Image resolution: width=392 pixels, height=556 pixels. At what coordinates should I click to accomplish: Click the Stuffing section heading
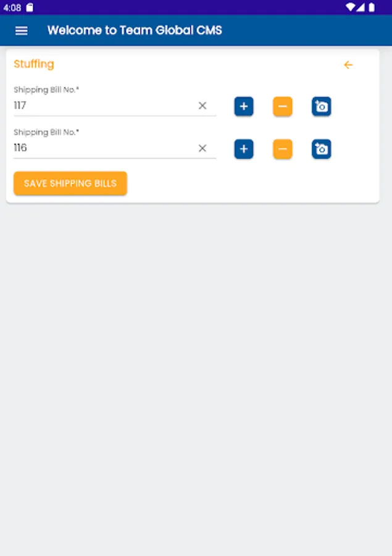pos(34,64)
